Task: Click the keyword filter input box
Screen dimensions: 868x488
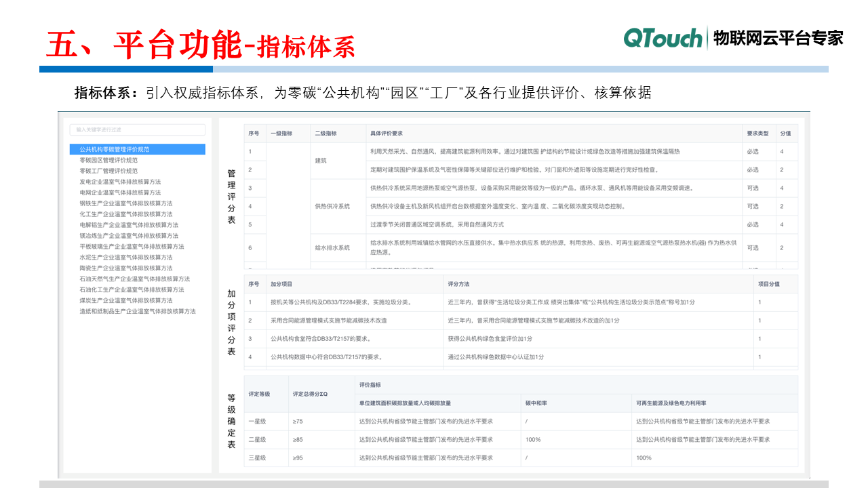Action: pyautogui.click(x=137, y=129)
